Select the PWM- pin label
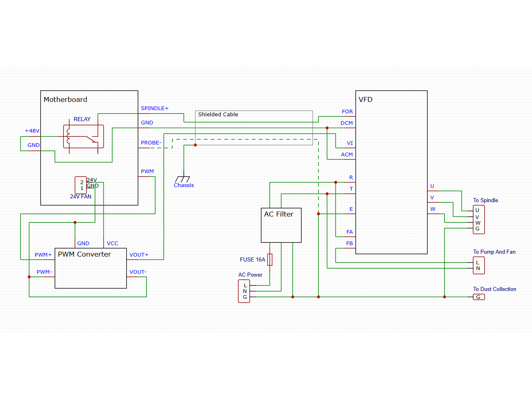The height and width of the screenshot is (399, 532). pyautogui.click(x=44, y=272)
